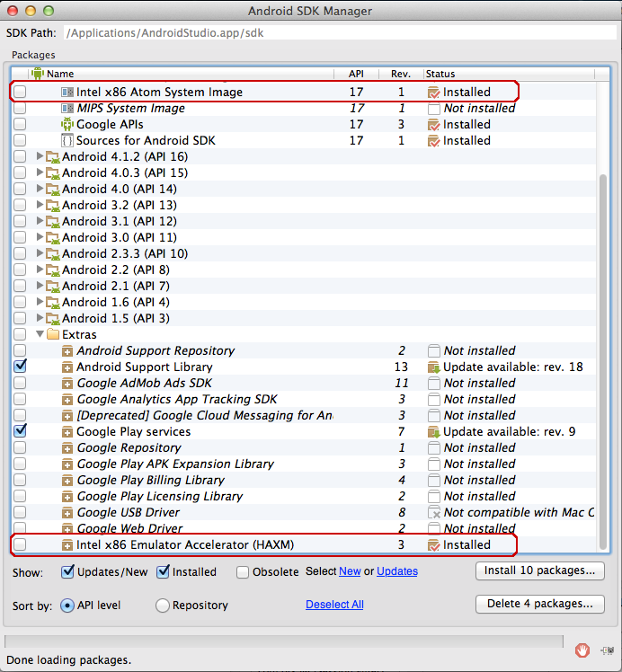Expand the Android 3.0 (API 11) tree node

point(40,237)
